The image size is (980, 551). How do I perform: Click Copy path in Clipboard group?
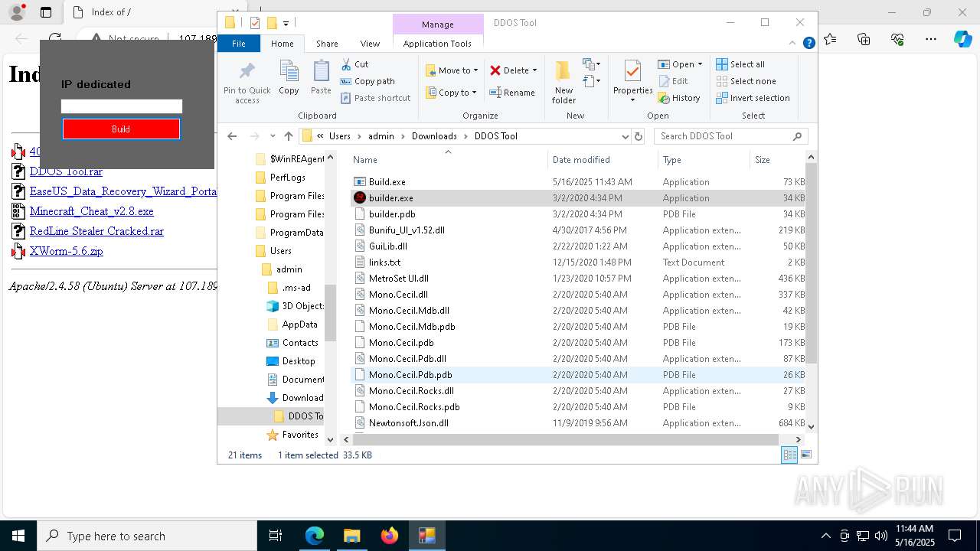coord(367,81)
